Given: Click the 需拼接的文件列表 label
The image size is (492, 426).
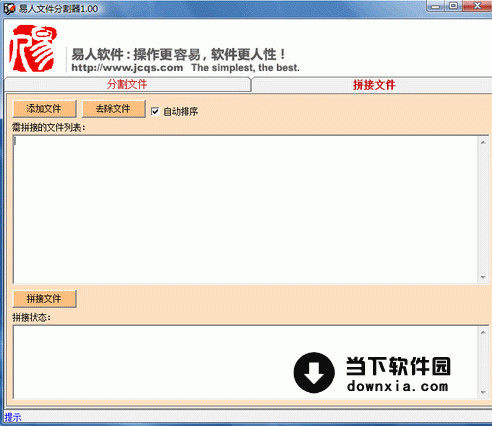Looking at the screenshot, I should click(x=49, y=127).
